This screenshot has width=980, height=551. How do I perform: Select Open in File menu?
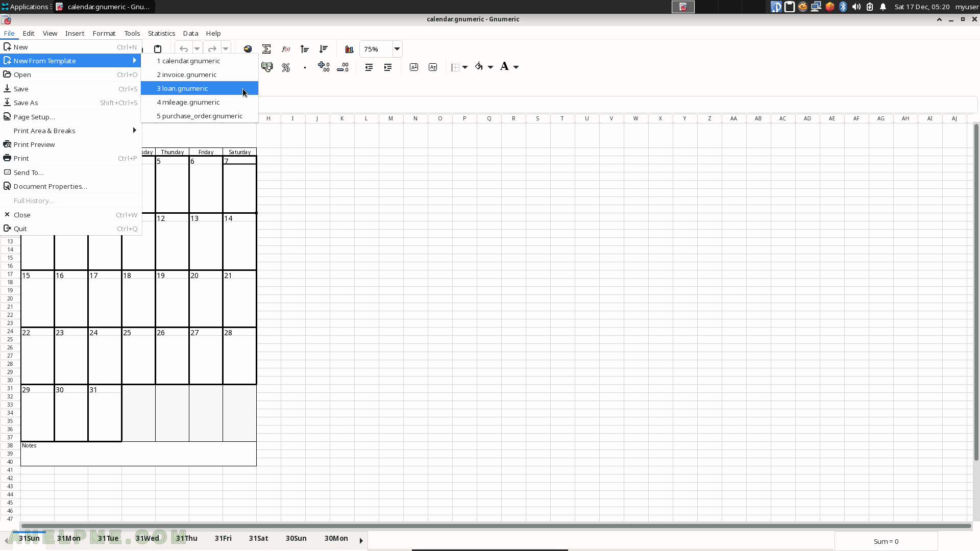click(x=70, y=74)
